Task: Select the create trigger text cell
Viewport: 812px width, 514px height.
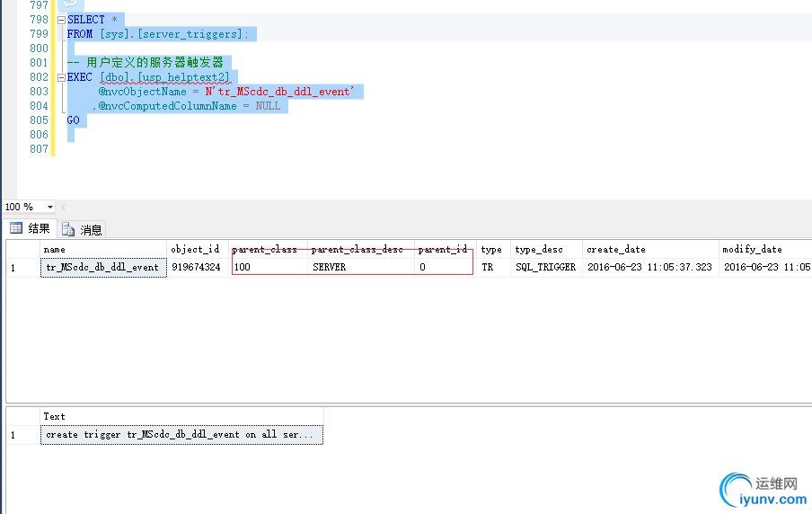Action: point(181,435)
